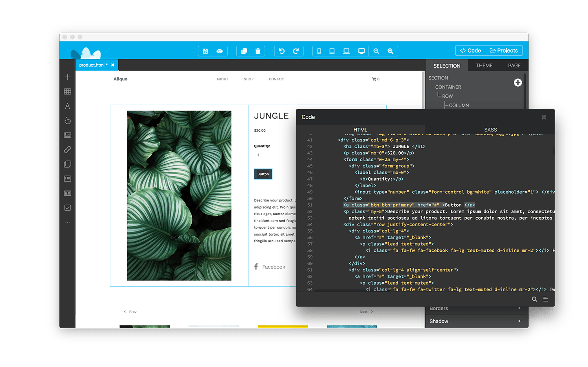
Task: Click the Aliquo brand link on the page
Action: (x=120, y=79)
